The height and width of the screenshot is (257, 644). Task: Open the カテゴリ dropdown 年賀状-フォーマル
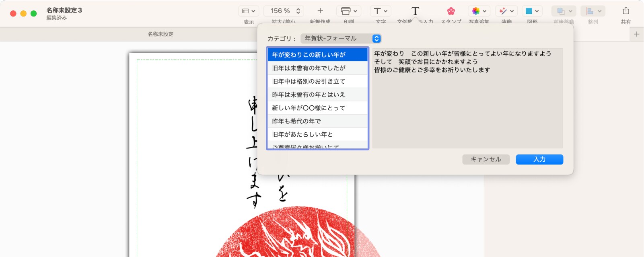click(x=341, y=39)
